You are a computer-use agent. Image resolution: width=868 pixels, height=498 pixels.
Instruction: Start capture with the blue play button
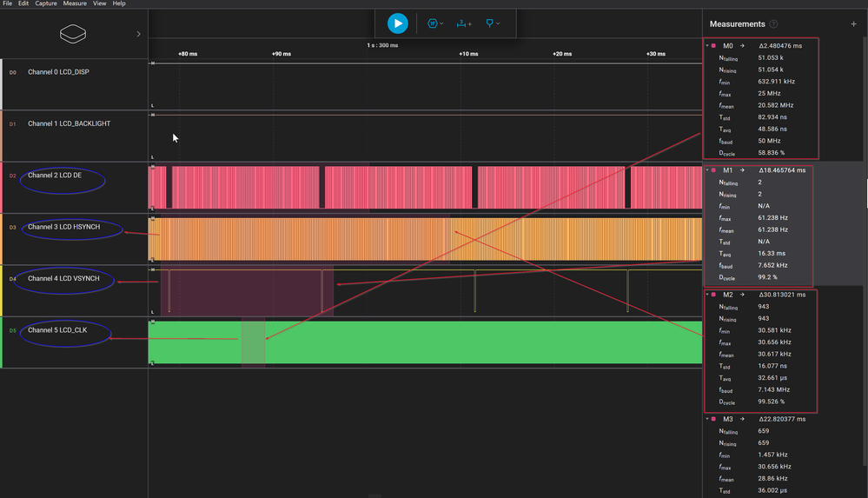397,23
